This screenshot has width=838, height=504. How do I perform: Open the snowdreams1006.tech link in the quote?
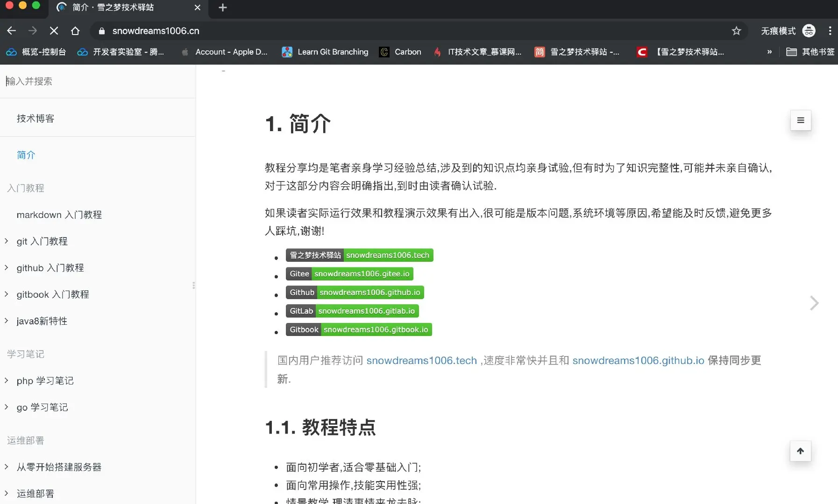(x=421, y=360)
